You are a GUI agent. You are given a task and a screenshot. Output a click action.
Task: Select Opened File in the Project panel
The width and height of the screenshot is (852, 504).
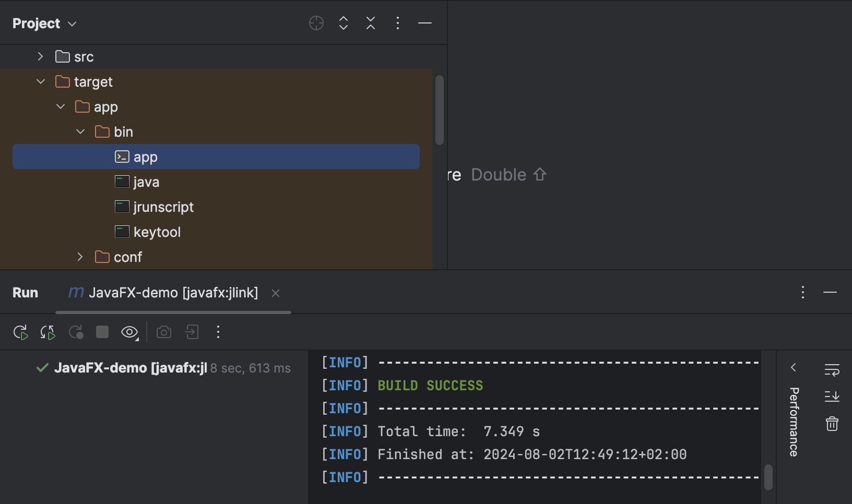click(x=316, y=23)
